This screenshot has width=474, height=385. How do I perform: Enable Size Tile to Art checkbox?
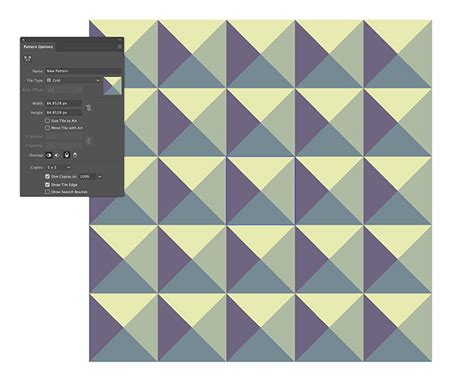[47, 121]
